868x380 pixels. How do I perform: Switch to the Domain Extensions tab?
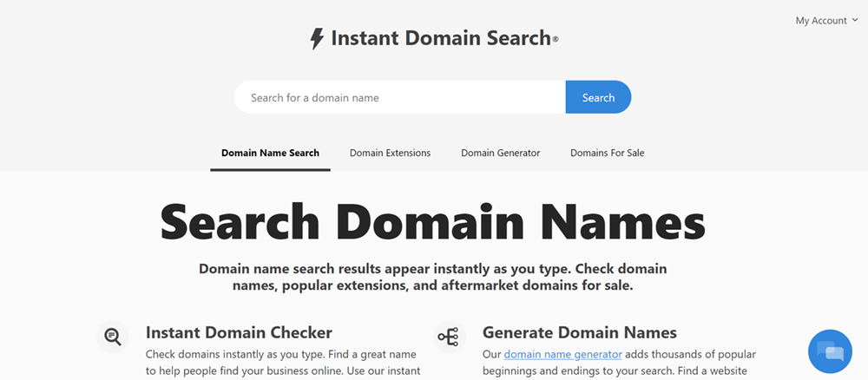(391, 154)
